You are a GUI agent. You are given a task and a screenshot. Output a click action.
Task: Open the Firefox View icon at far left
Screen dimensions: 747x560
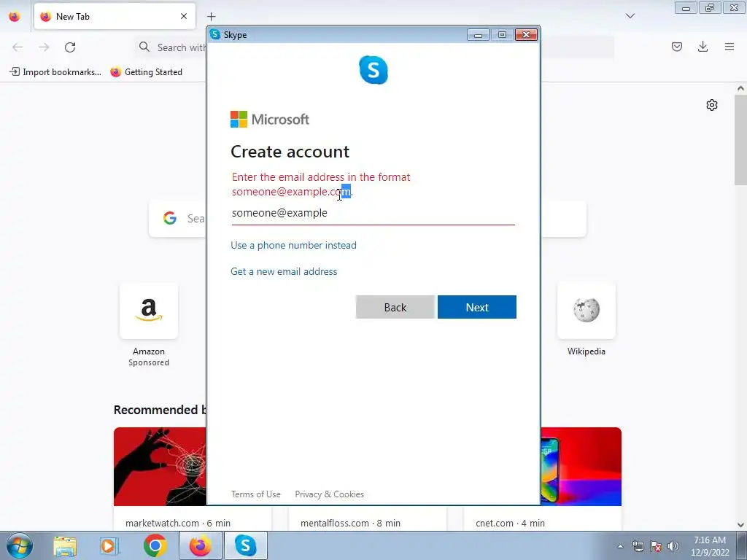coord(15,16)
